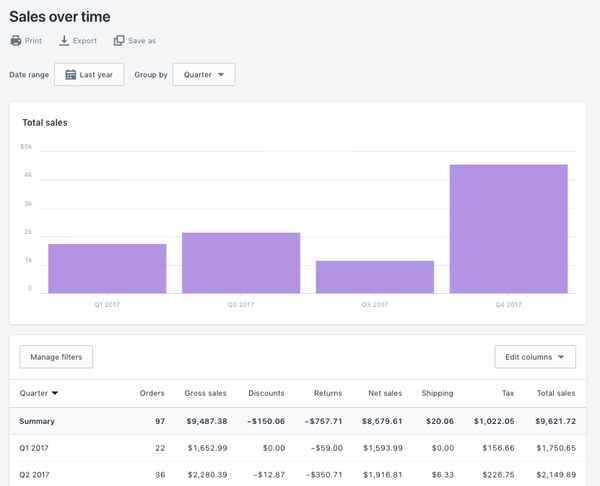Open the Manage filters button
The width and height of the screenshot is (600, 486).
[x=56, y=357]
